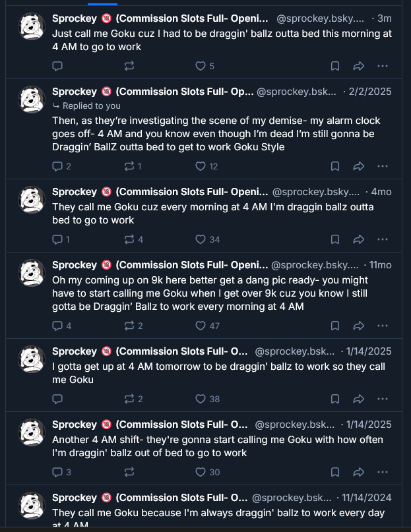Open more options on the 4mo post

click(x=383, y=239)
